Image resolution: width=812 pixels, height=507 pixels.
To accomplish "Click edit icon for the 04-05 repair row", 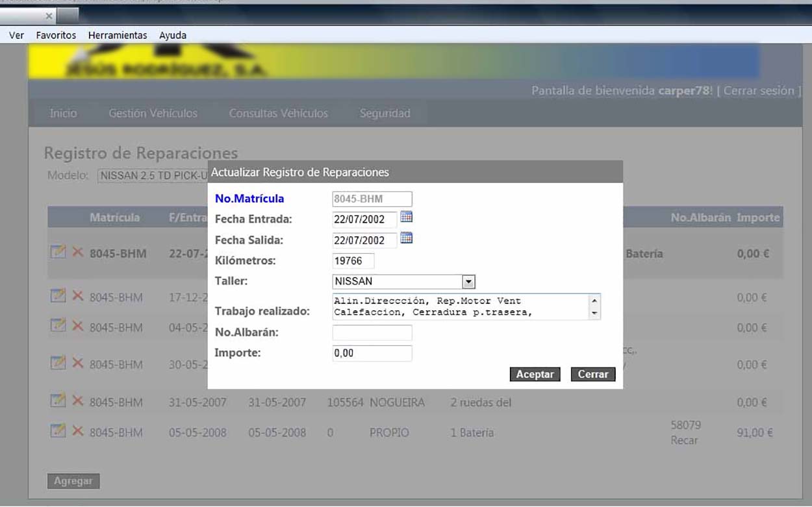I will [58, 326].
